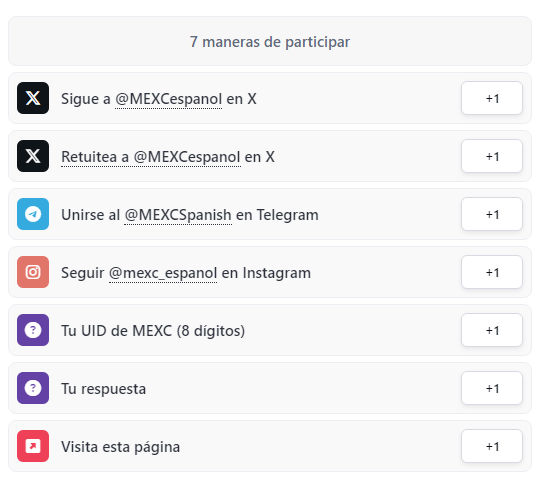Click the question icon beside Tu UID de MEXC
Image resolution: width=540 pixels, height=478 pixels.
point(33,330)
